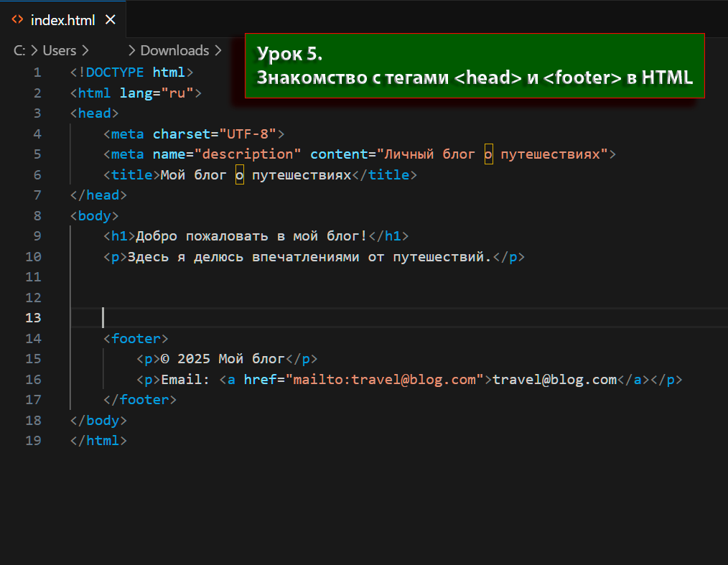Close the index.html tab
The image size is (728, 565).
click(x=110, y=20)
